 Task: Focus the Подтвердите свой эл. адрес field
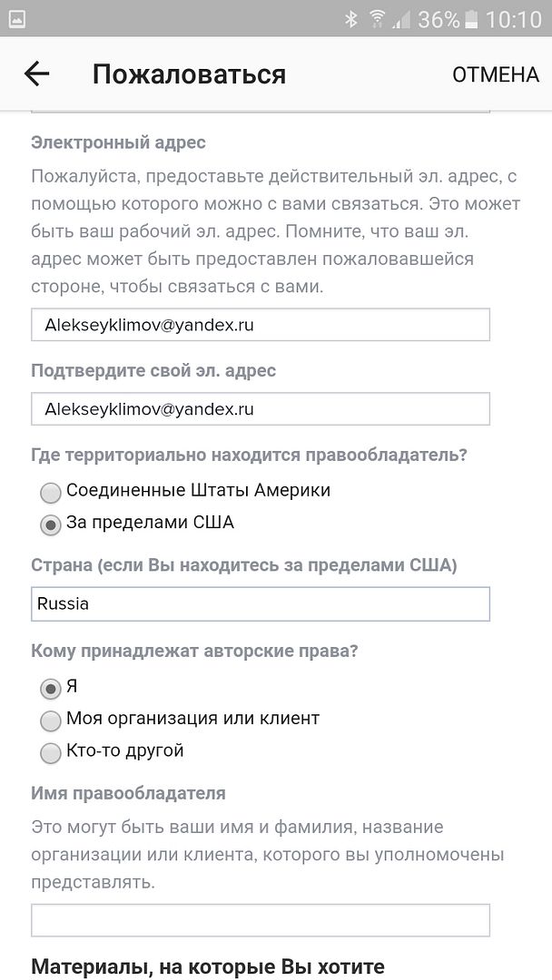(260, 408)
